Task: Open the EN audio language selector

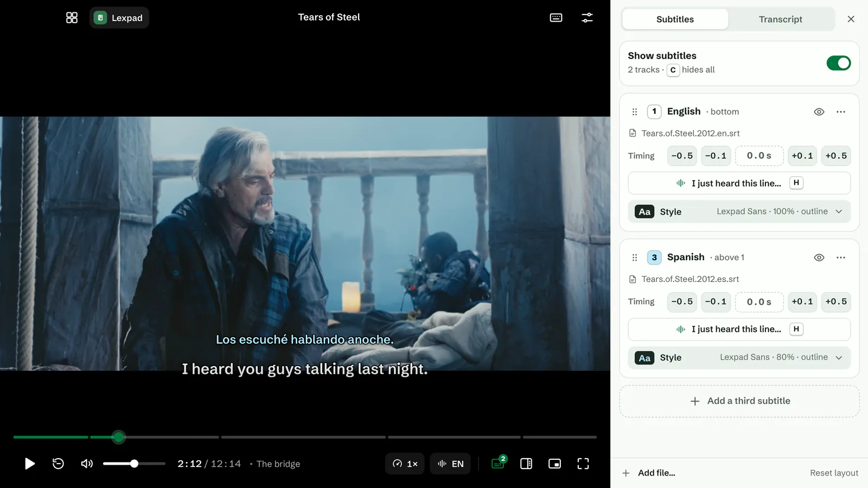Action: (x=450, y=464)
